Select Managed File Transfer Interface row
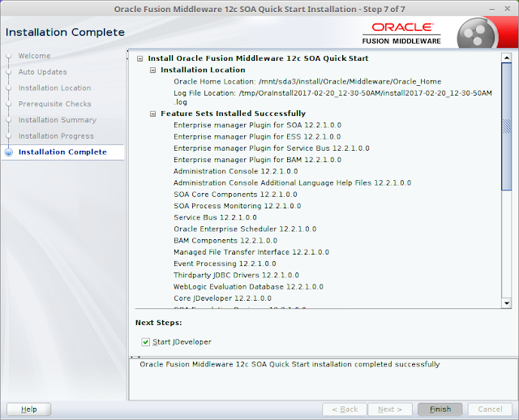 251,252
